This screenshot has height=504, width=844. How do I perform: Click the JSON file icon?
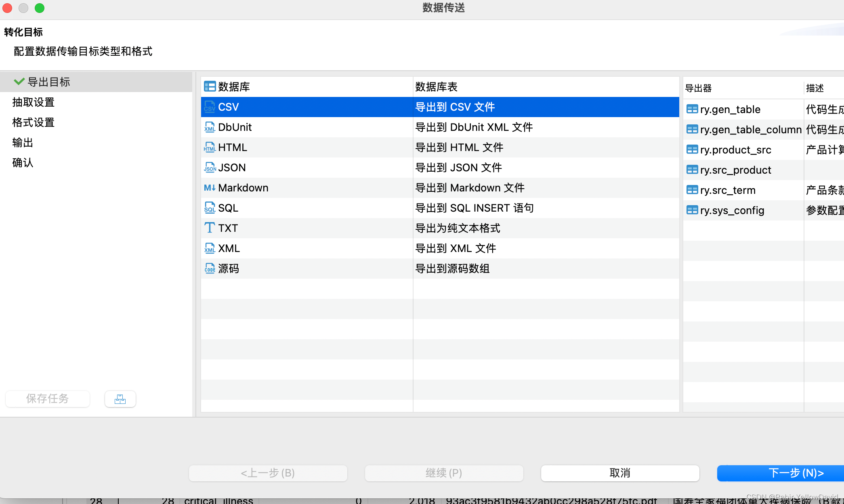tap(210, 167)
